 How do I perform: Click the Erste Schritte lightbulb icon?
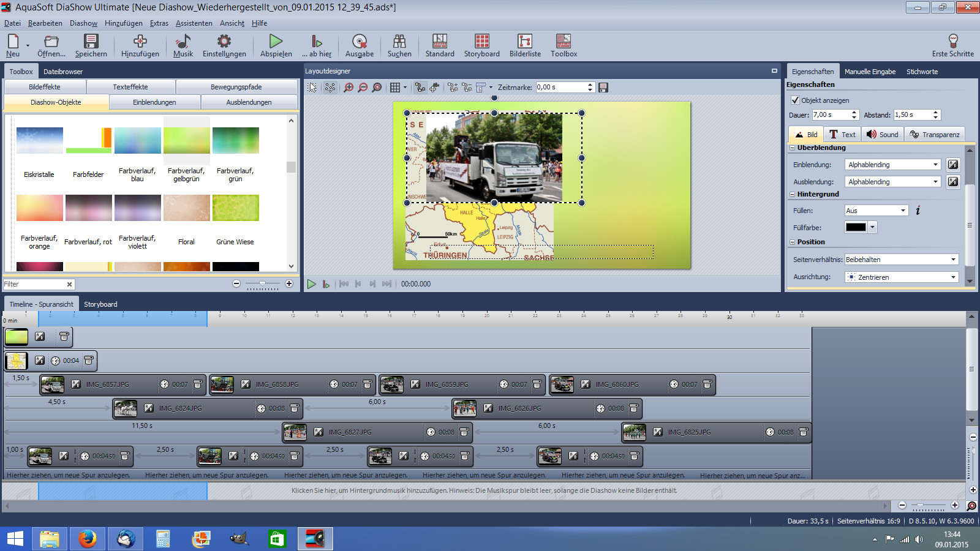point(952,42)
